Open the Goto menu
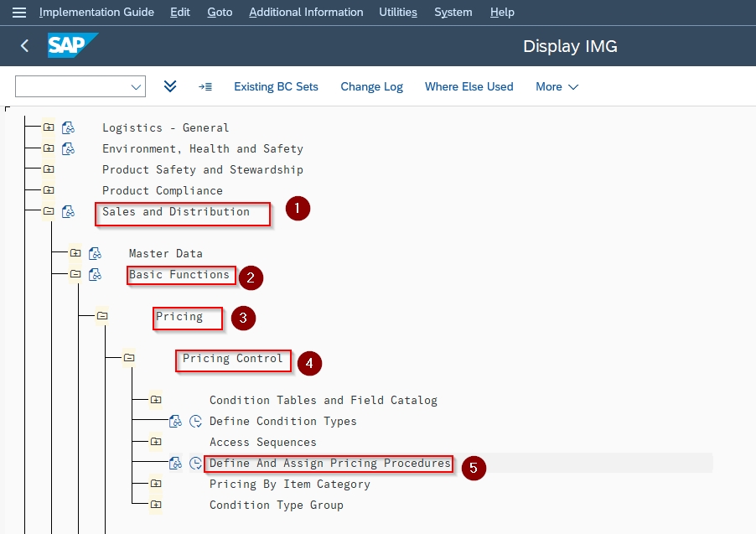Image resolution: width=756 pixels, height=534 pixels. coord(220,12)
